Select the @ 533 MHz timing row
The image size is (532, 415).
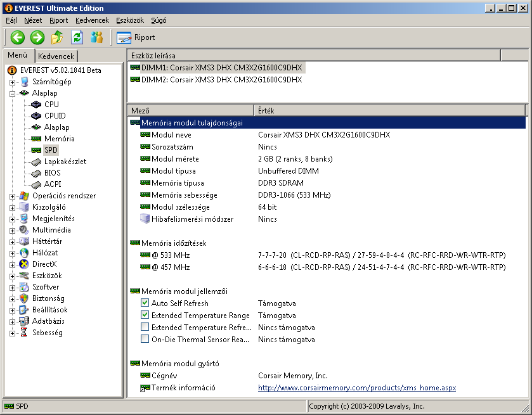click(327, 255)
